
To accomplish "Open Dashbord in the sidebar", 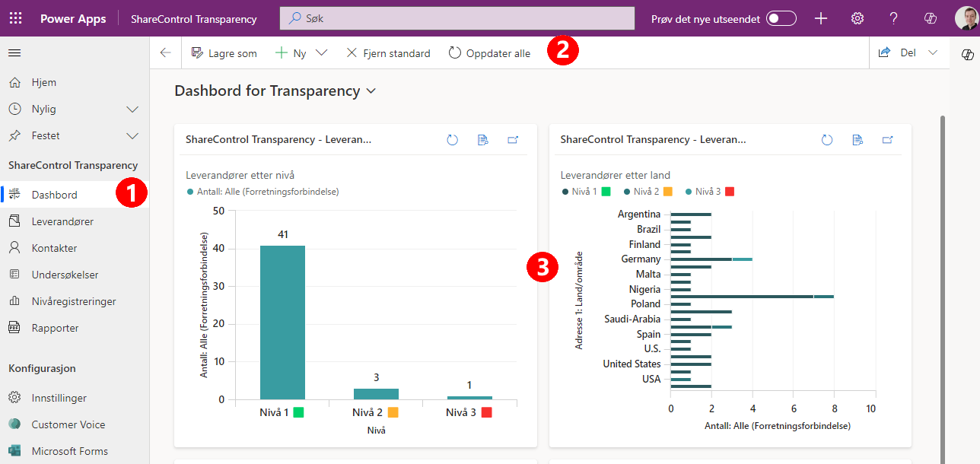I will click(x=75, y=195).
